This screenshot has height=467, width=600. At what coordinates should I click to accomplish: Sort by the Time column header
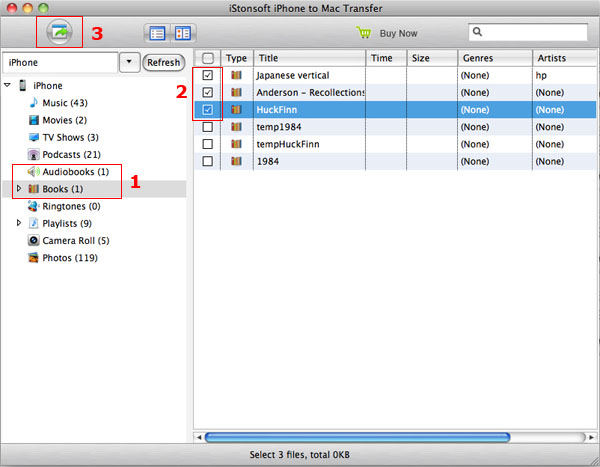386,58
